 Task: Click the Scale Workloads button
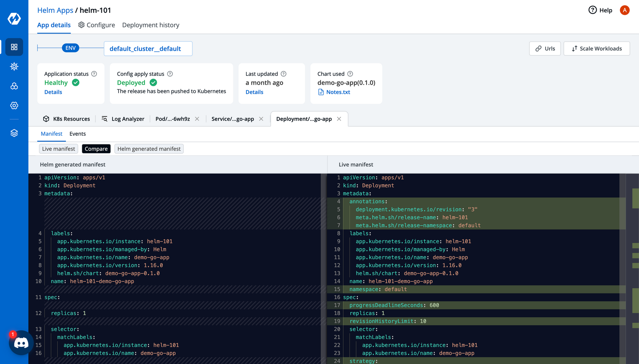597,48
